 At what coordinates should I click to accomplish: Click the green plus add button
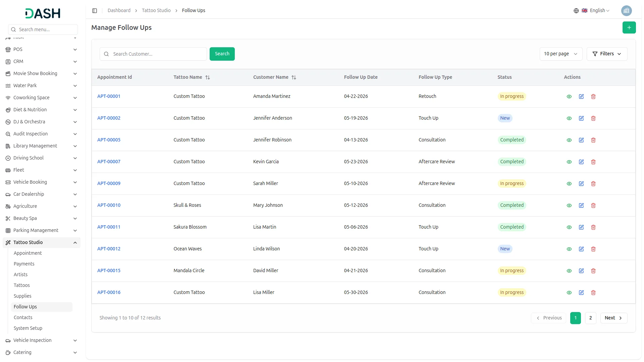(629, 27)
